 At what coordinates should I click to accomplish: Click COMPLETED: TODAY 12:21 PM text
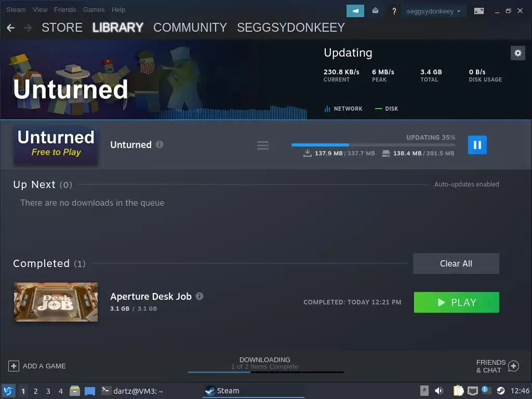point(352,302)
